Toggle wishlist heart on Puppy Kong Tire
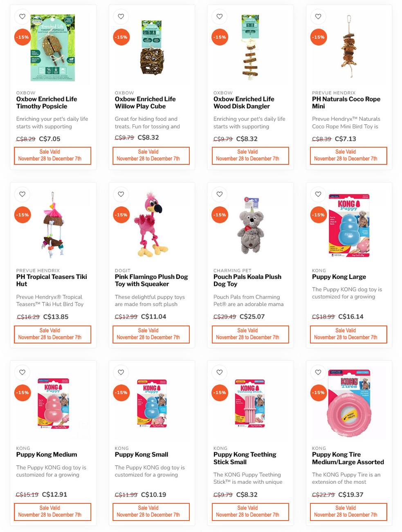 tap(318, 372)
